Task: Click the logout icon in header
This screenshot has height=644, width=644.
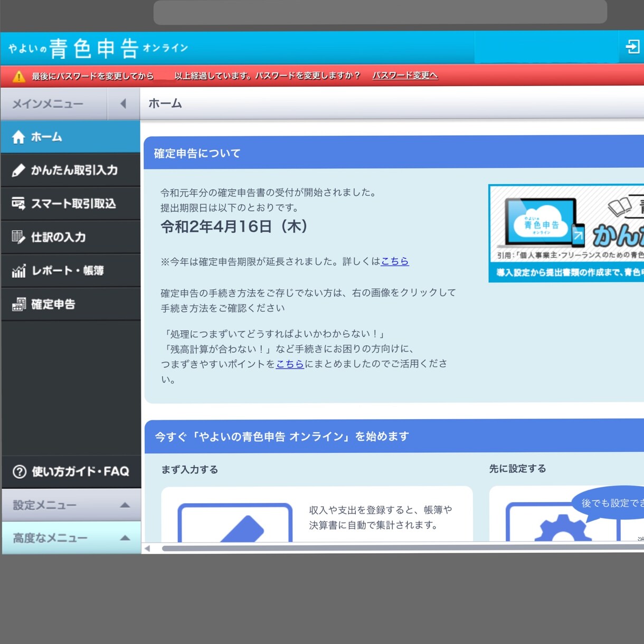Action: [x=632, y=47]
